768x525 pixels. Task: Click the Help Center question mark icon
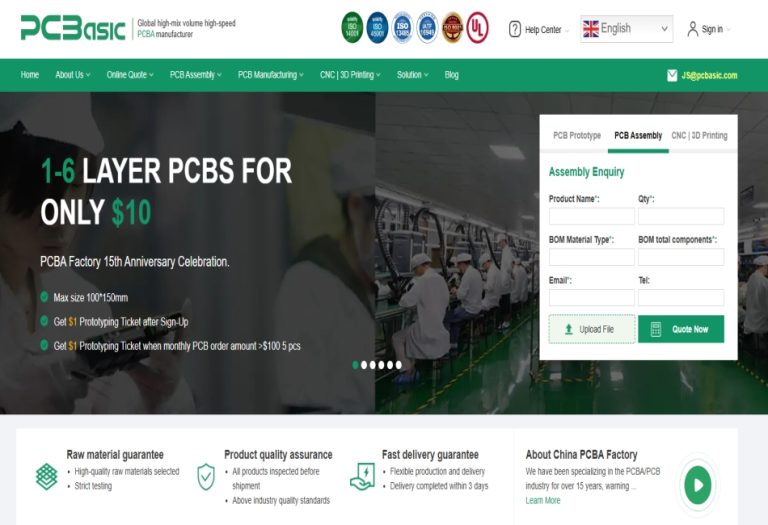[514, 29]
